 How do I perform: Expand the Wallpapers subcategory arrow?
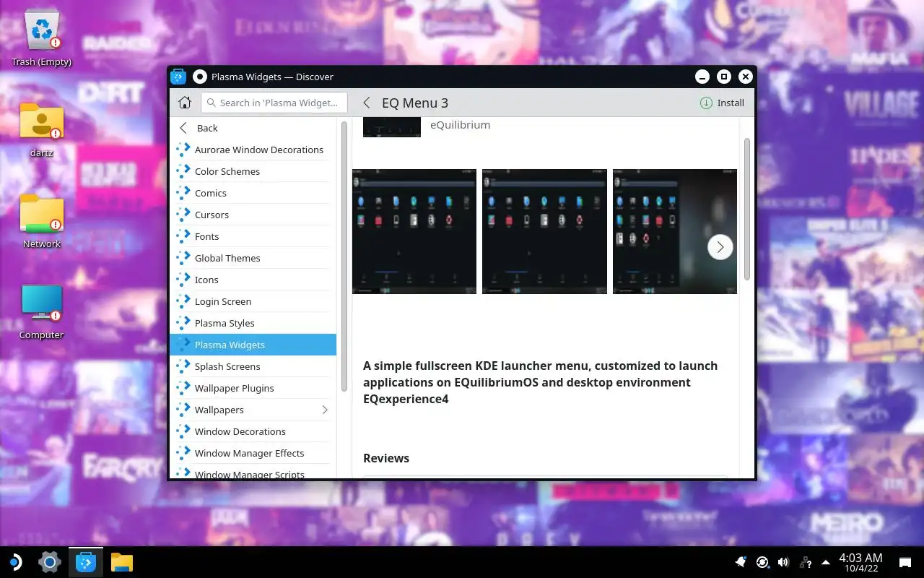[325, 410]
